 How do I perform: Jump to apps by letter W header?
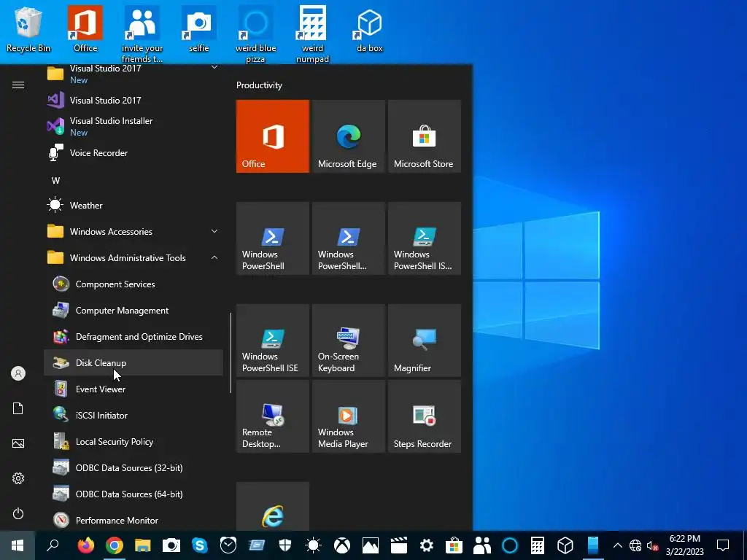click(x=55, y=181)
